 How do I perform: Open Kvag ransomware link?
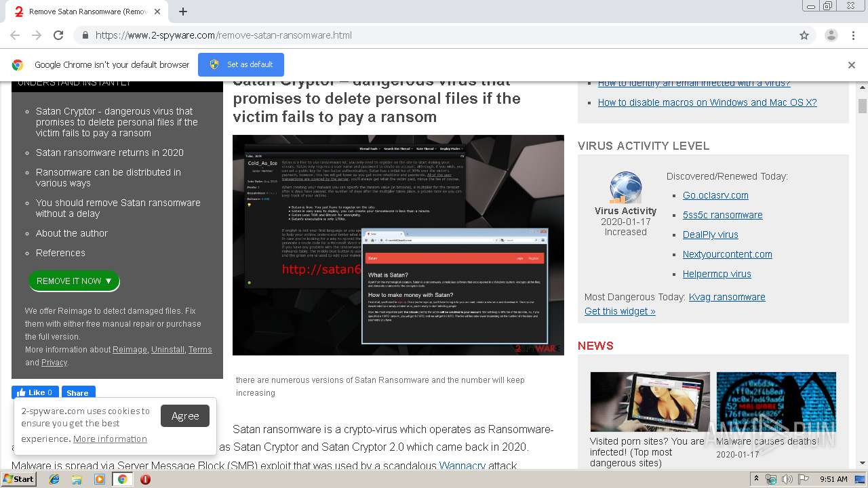727,297
